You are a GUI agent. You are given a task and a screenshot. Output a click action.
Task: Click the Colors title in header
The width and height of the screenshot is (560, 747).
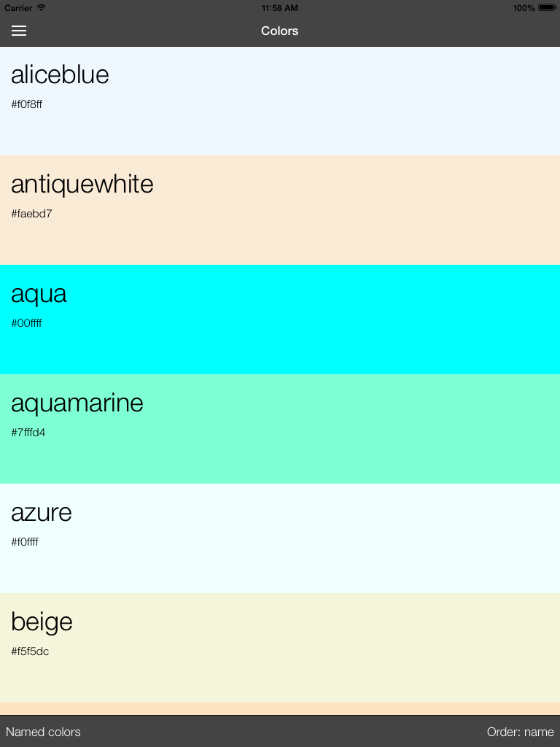point(280,31)
